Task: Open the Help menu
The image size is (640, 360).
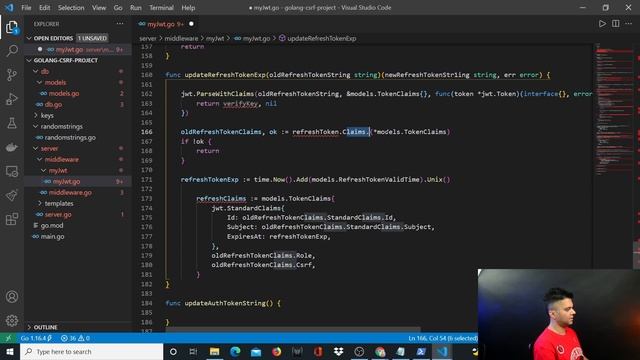Action: coord(188,8)
